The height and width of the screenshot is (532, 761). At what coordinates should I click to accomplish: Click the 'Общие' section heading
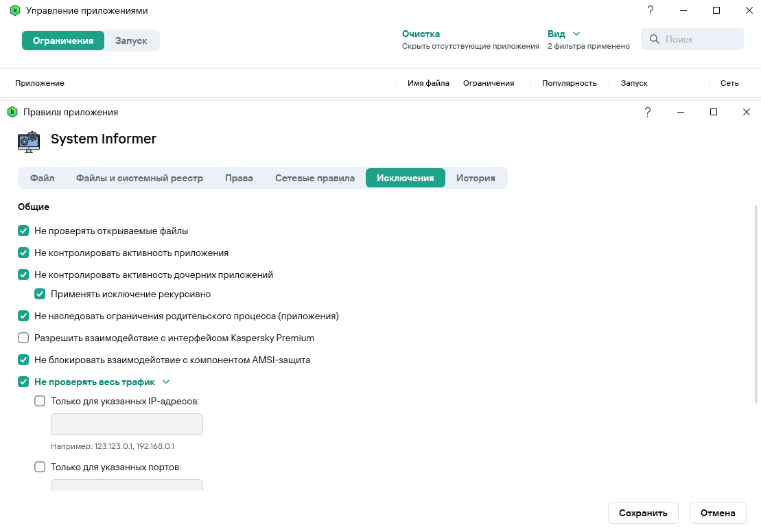[34, 207]
